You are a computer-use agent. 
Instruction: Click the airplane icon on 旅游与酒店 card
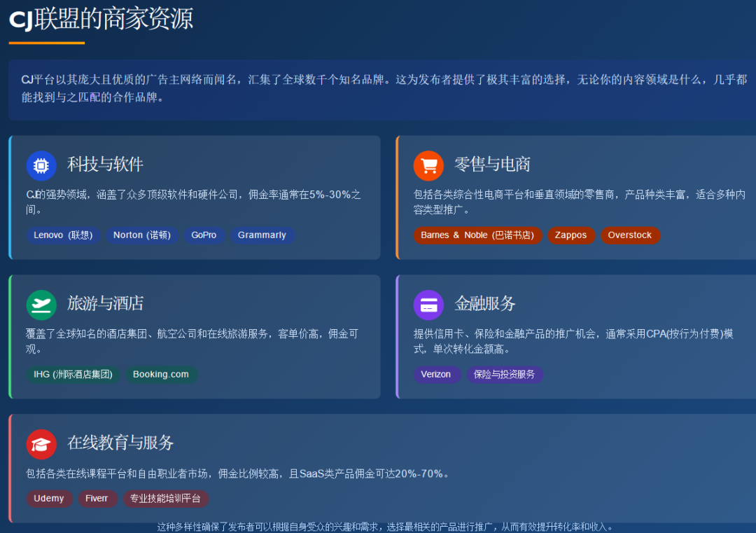(41, 305)
